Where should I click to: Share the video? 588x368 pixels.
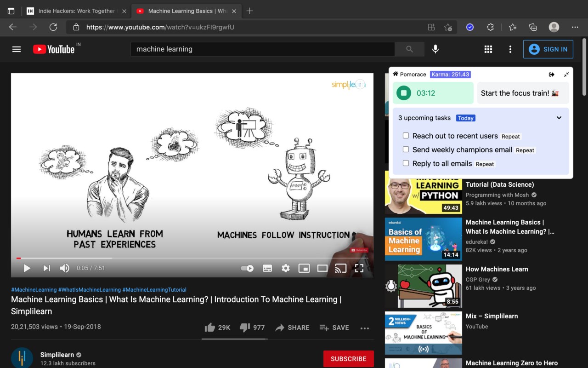(292, 328)
